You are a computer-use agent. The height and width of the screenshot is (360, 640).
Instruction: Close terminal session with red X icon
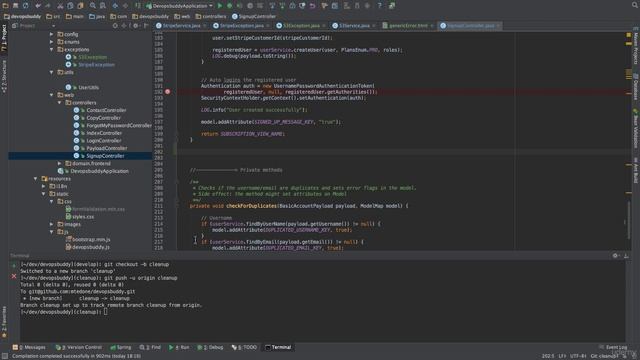click(x=14, y=276)
